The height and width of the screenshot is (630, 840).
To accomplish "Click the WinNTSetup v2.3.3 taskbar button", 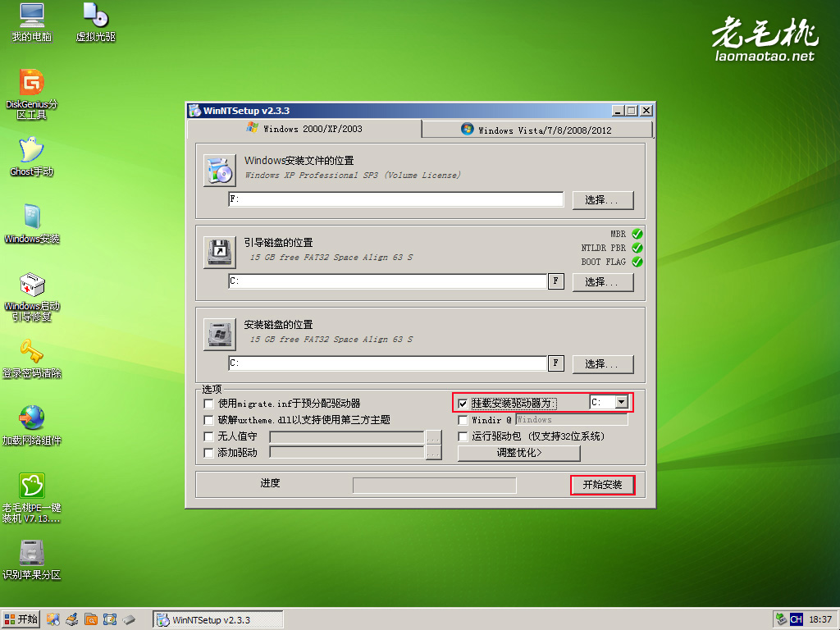I will [217, 620].
